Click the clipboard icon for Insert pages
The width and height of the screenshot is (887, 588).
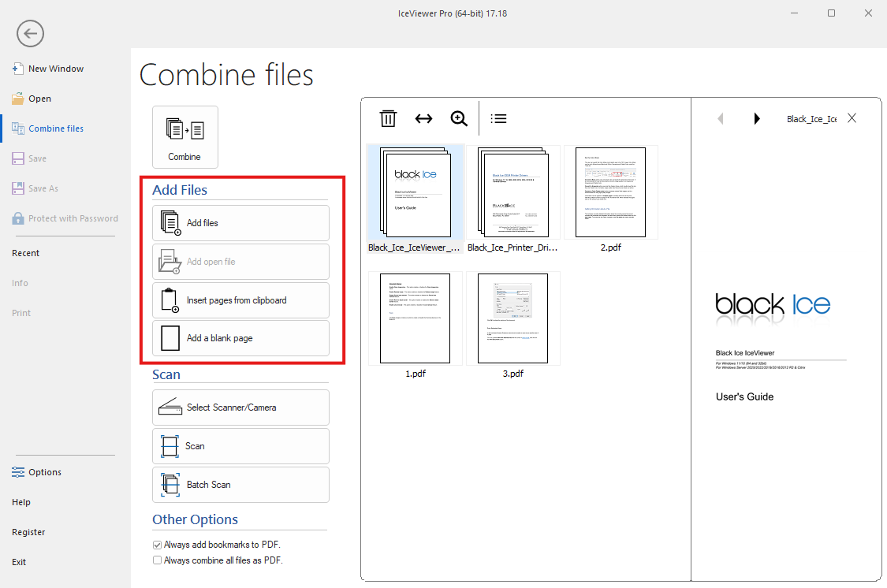(x=170, y=300)
